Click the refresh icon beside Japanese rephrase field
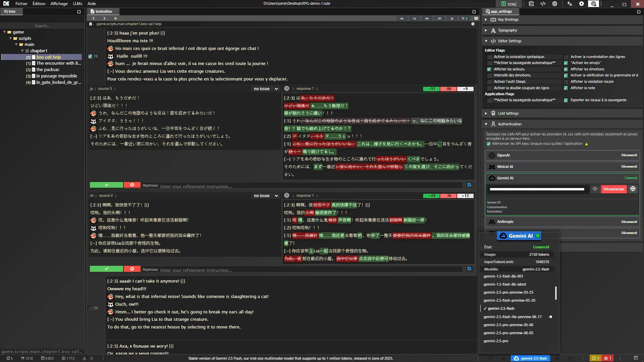Image resolution: width=644 pixels, height=362 pixels. (469, 185)
